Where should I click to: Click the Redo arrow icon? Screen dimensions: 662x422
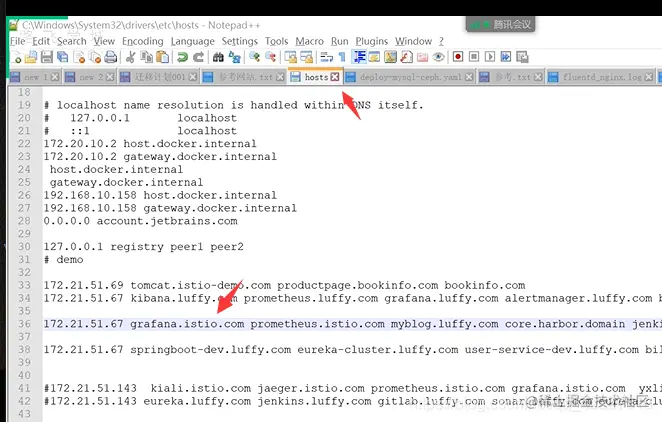[x=198, y=57]
